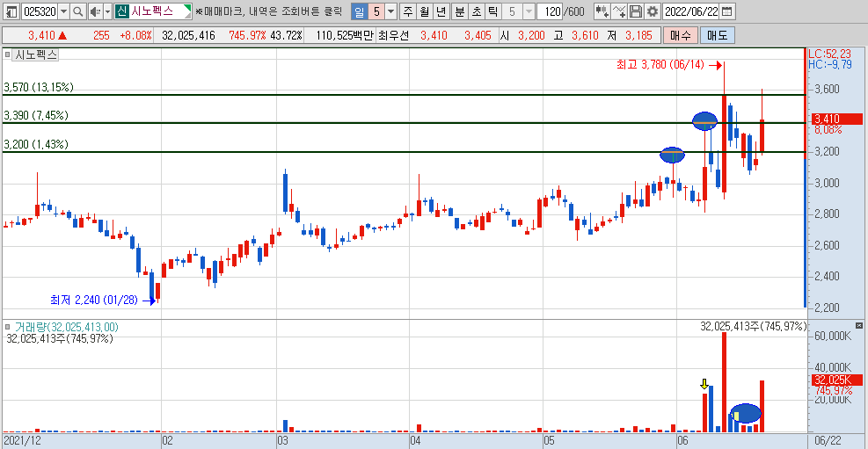Expand the sound options dropdown arrow
Viewport: 868px width, 449px height.
tap(107, 11)
